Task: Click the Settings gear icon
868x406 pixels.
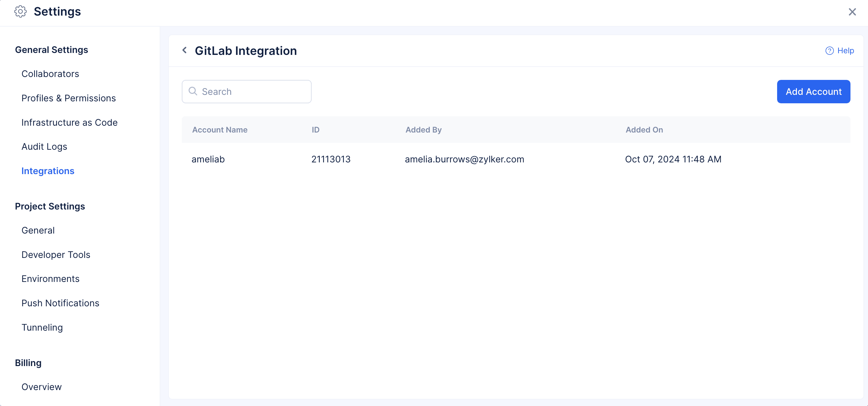Action: point(20,11)
